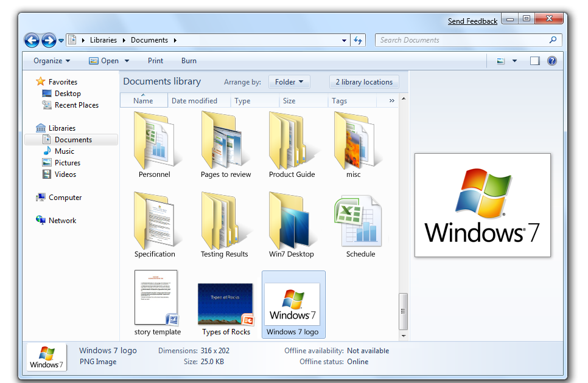This screenshot has height=383, width=588.
Task: View the 2 library locations
Action: [363, 81]
